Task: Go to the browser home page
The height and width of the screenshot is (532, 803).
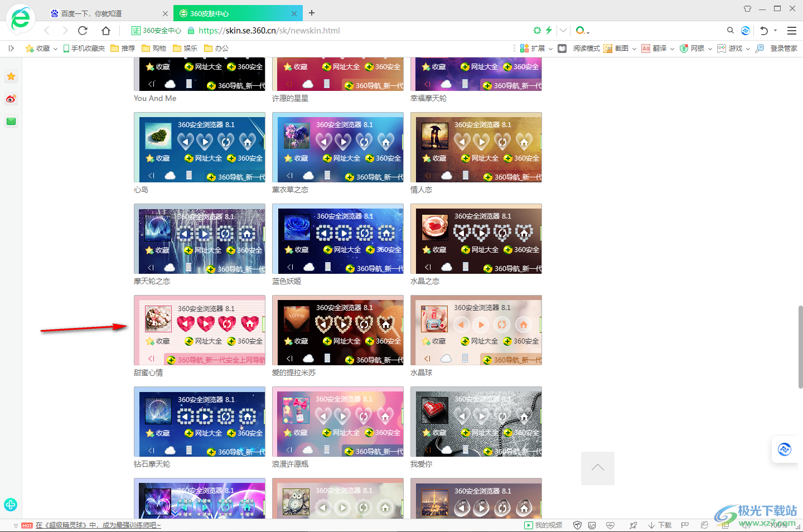Action: click(106, 31)
